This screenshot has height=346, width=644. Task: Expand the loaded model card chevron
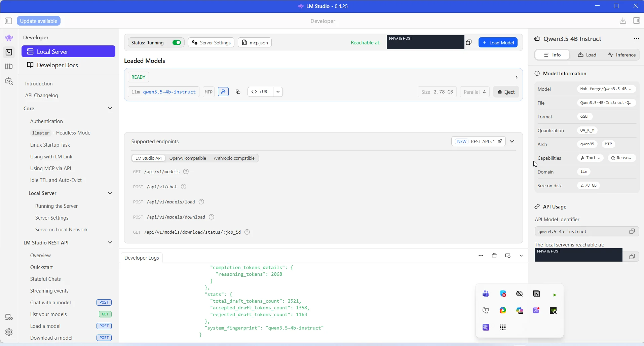tap(517, 77)
